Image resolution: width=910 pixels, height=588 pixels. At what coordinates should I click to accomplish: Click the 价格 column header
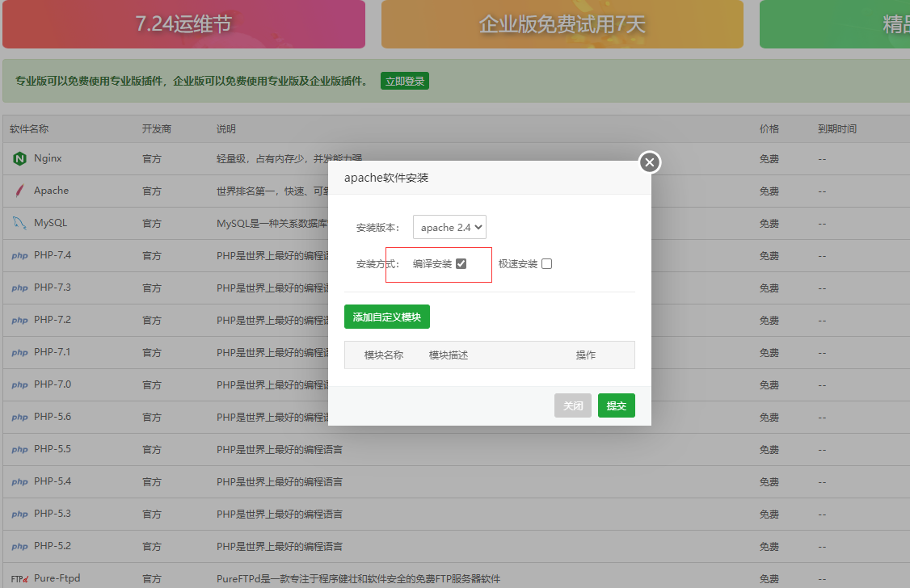[x=769, y=128]
